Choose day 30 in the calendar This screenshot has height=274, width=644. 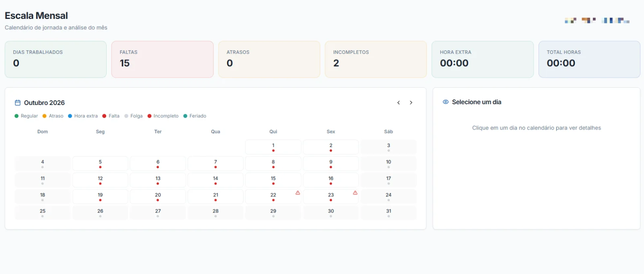(331, 212)
